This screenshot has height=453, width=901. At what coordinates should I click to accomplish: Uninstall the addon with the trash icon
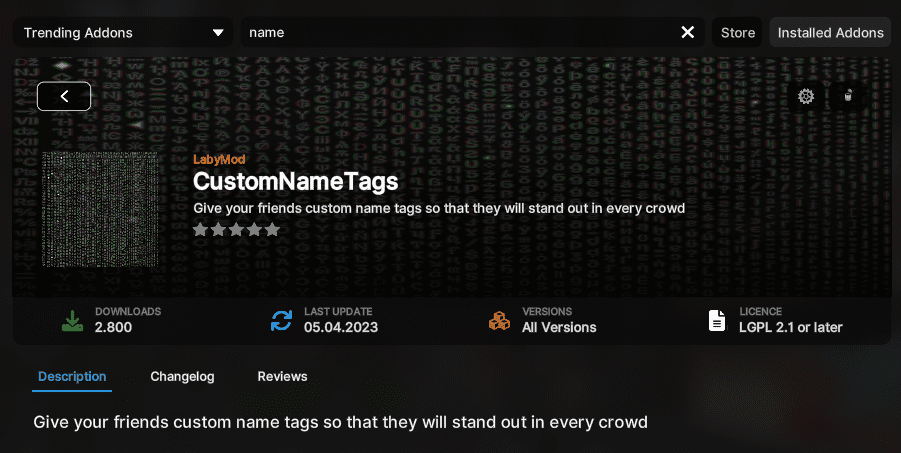tap(848, 96)
